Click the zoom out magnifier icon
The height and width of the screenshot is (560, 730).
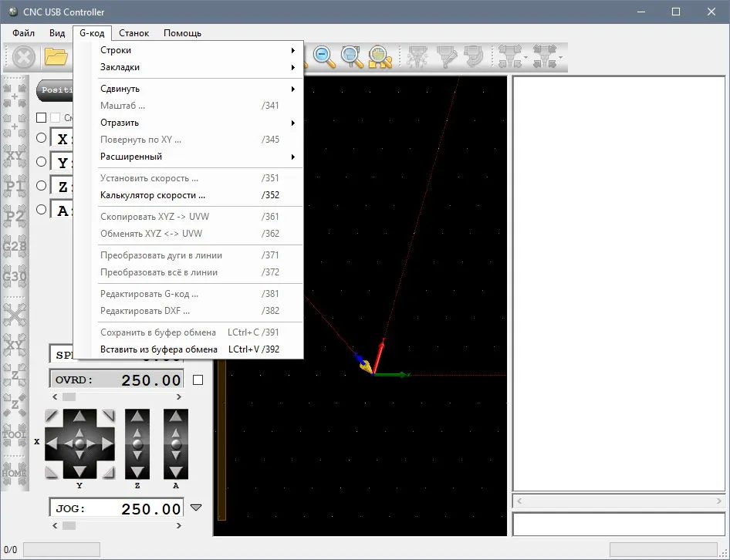324,57
